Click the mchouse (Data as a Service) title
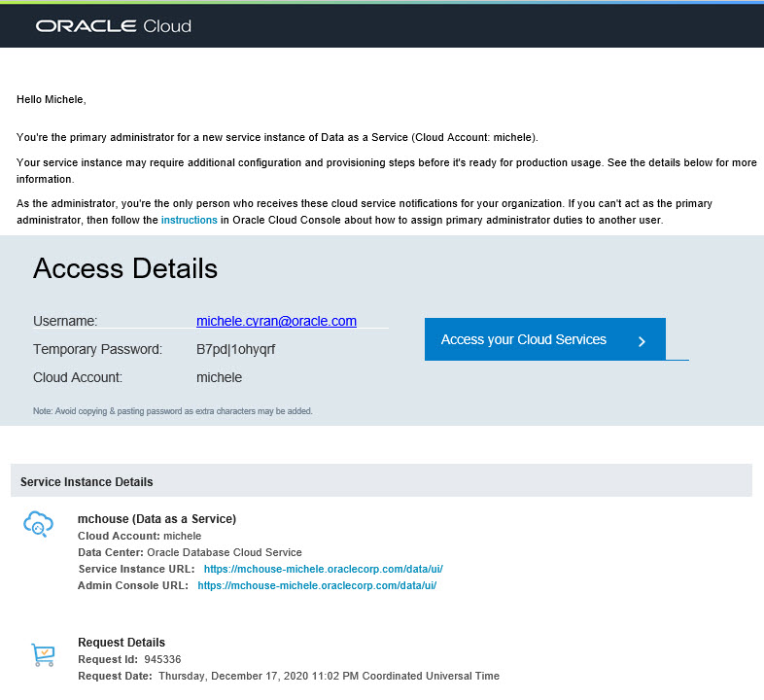This screenshot has width=764, height=700. (x=156, y=518)
